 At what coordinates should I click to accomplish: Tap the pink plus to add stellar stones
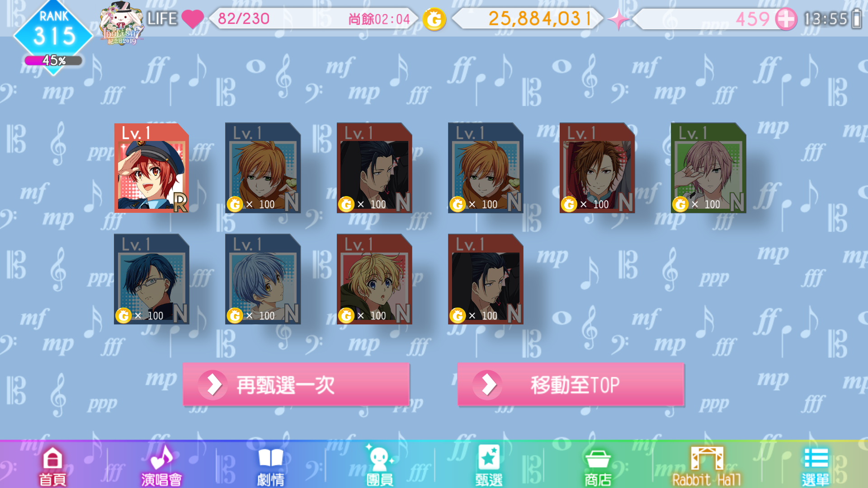pos(786,19)
